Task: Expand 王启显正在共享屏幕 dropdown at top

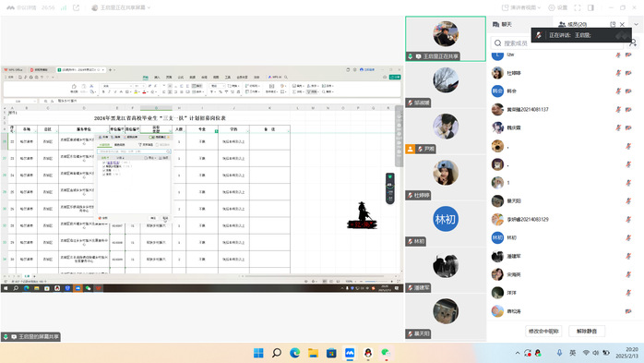Action: pyautogui.click(x=121, y=7)
